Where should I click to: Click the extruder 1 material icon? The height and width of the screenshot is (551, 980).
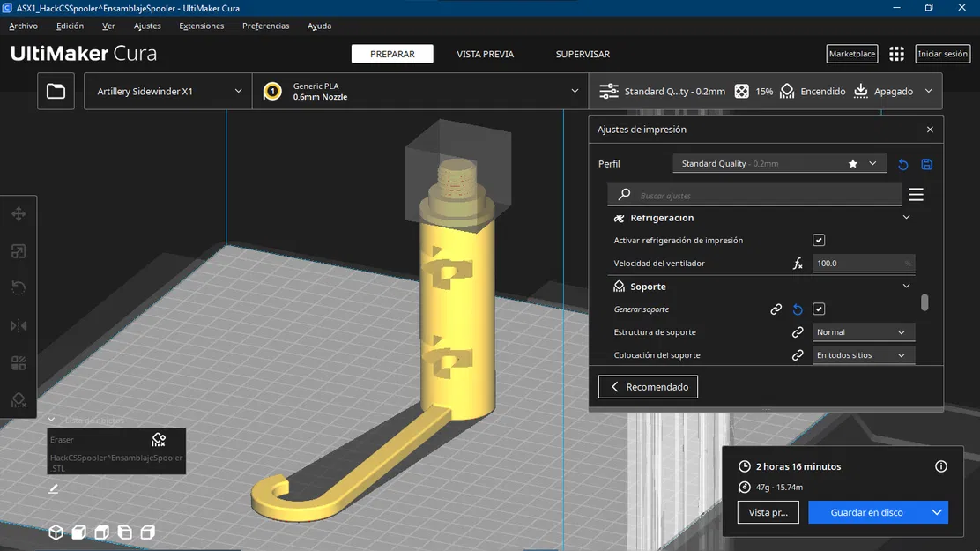(x=272, y=92)
